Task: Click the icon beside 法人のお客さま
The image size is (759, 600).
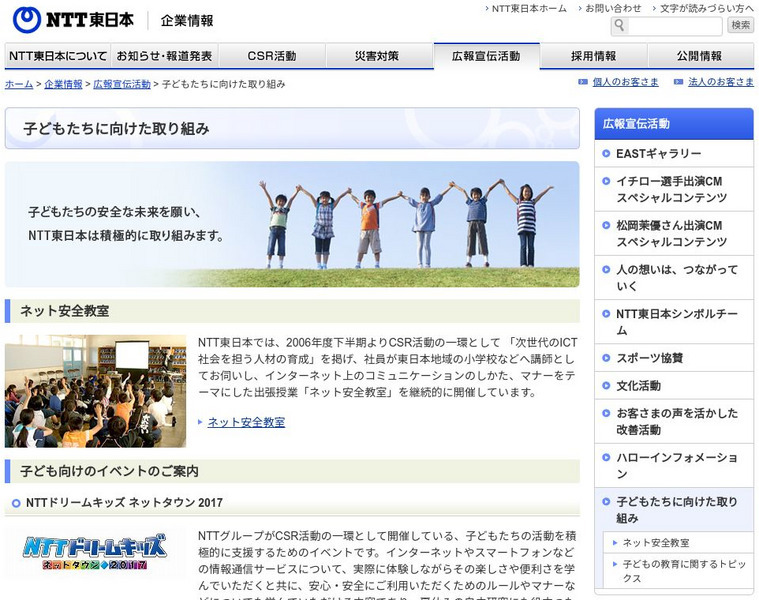Action: (679, 82)
